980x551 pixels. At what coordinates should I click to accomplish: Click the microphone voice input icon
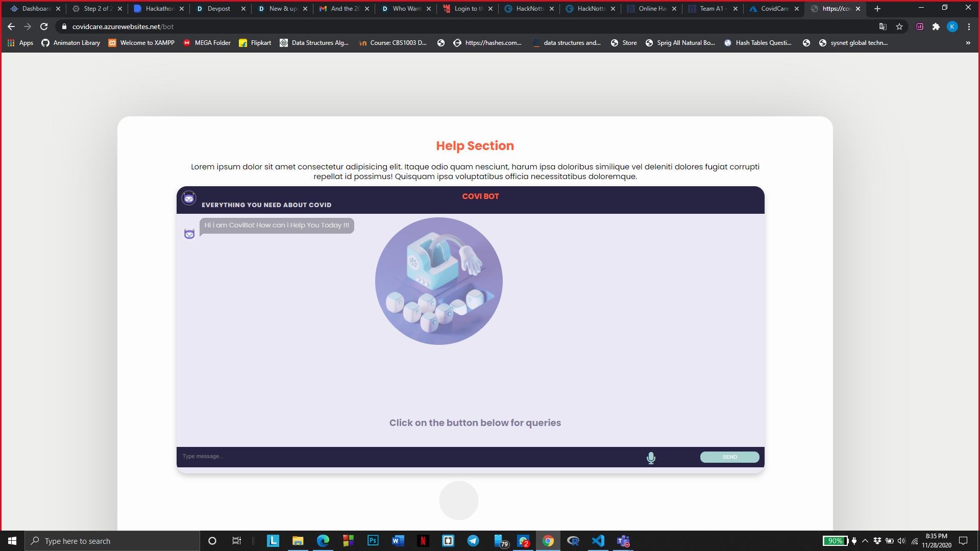pyautogui.click(x=651, y=458)
